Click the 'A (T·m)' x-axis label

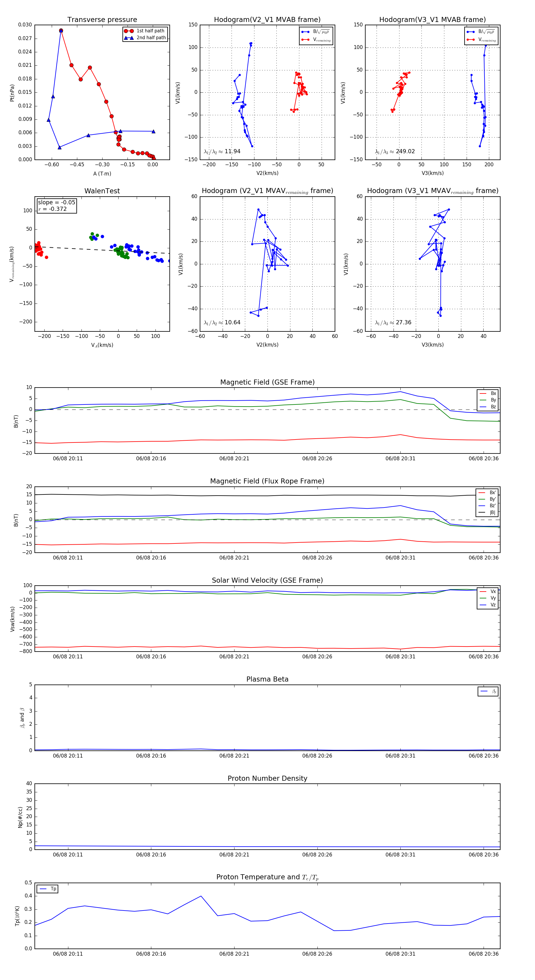point(102,174)
